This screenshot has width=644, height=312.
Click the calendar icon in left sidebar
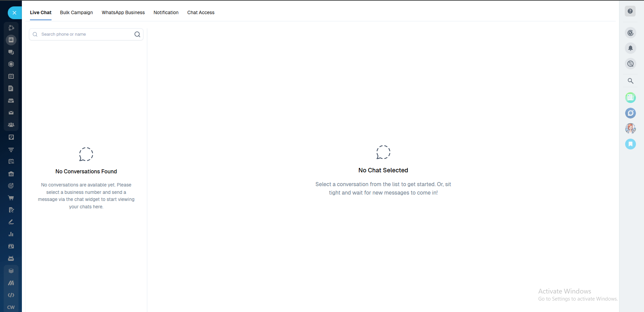click(x=11, y=76)
